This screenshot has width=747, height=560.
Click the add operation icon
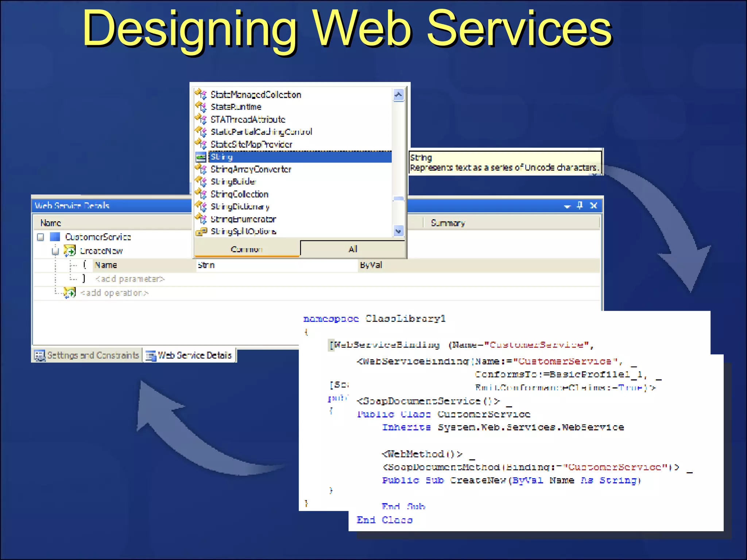69,292
